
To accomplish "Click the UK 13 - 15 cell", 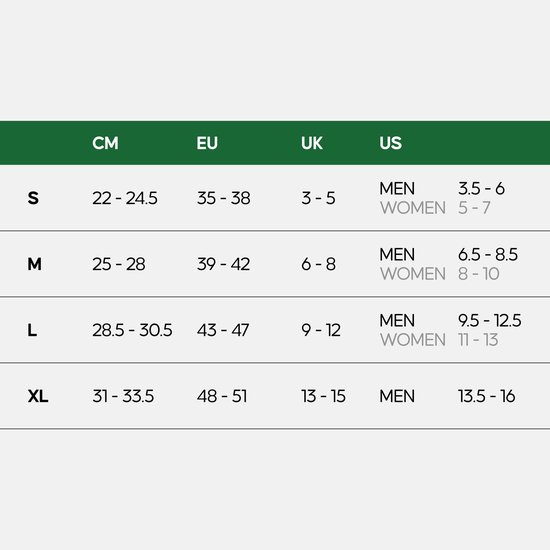I will (x=323, y=396).
